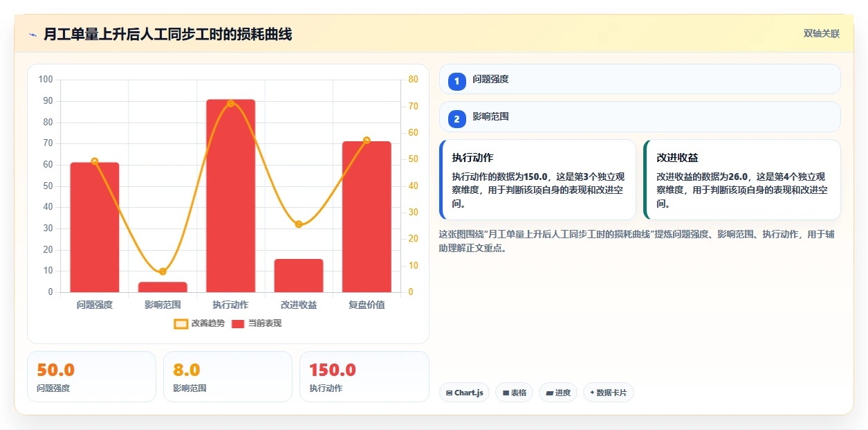Open the 改进收益 detail card

click(742, 180)
